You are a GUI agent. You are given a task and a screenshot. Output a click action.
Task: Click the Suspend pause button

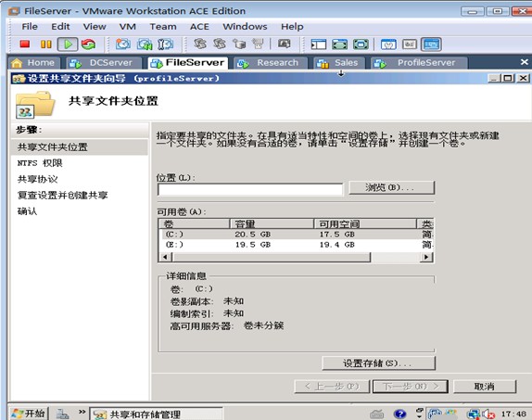click(x=45, y=45)
